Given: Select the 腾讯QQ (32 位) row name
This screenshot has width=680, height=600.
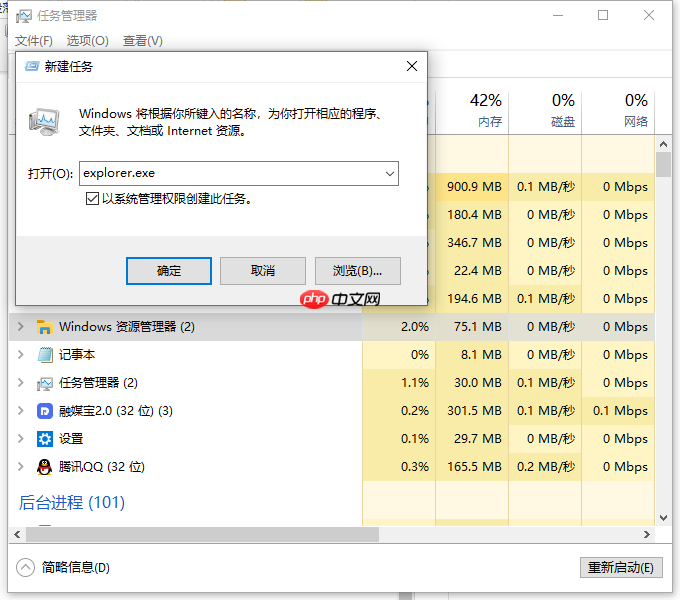Looking at the screenshot, I should pos(102,466).
